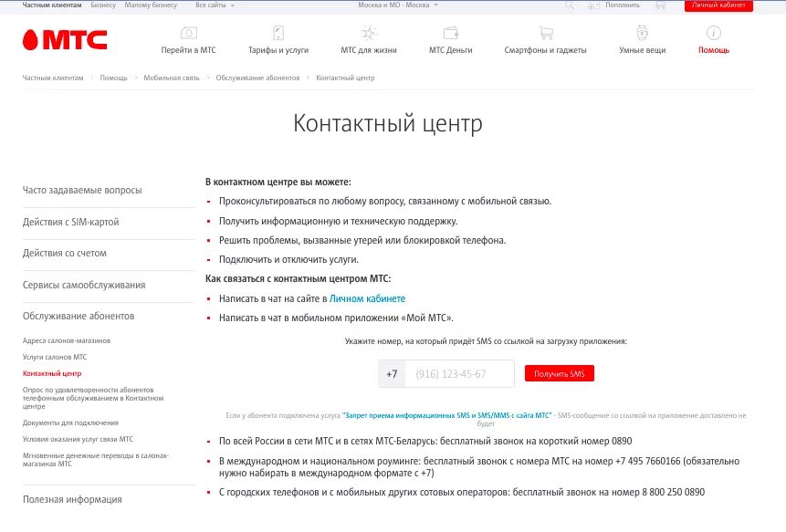This screenshot has width=786, height=532.
Task: Go to Обслуживание абонентов breadcrumb
Action: coord(257,78)
